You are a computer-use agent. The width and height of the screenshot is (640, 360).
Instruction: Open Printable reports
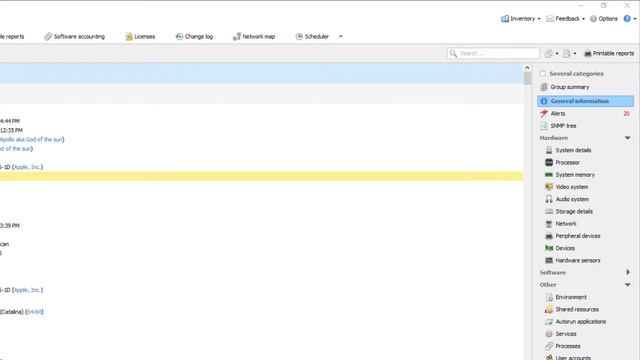tap(609, 53)
